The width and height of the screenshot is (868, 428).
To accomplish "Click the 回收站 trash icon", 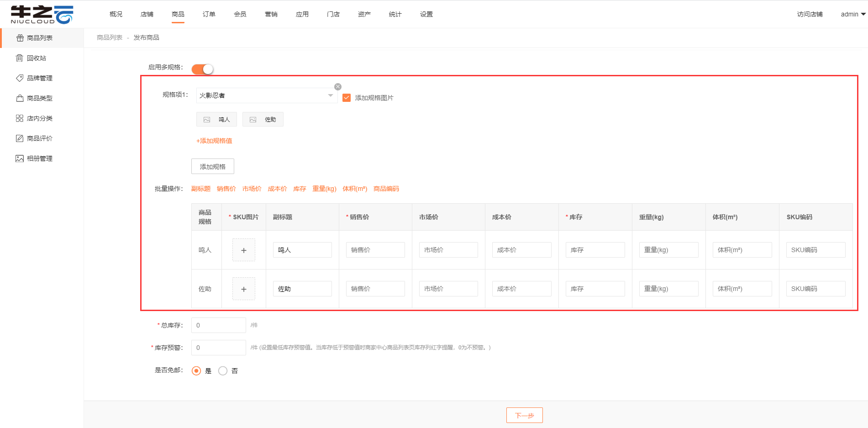I will coord(19,58).
